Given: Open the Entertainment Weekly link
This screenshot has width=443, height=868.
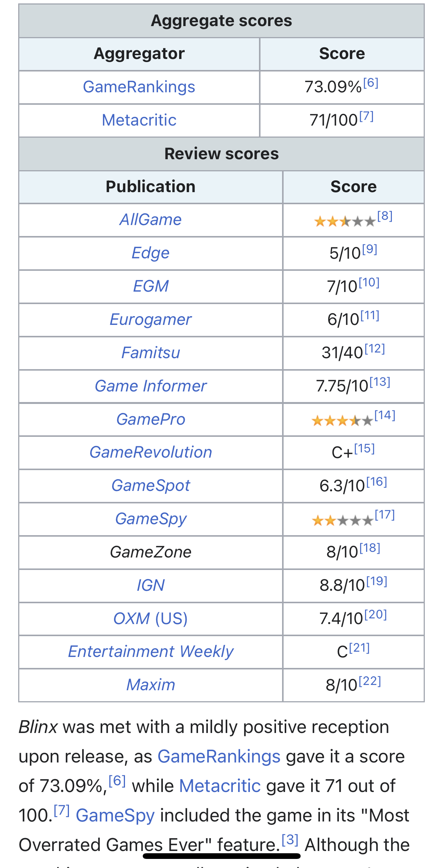Looking at the screenshot, I should [151, 652].
